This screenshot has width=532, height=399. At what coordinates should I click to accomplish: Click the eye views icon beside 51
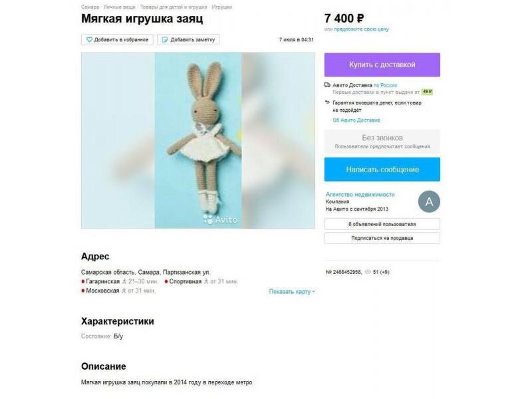[x=368, y=272]
